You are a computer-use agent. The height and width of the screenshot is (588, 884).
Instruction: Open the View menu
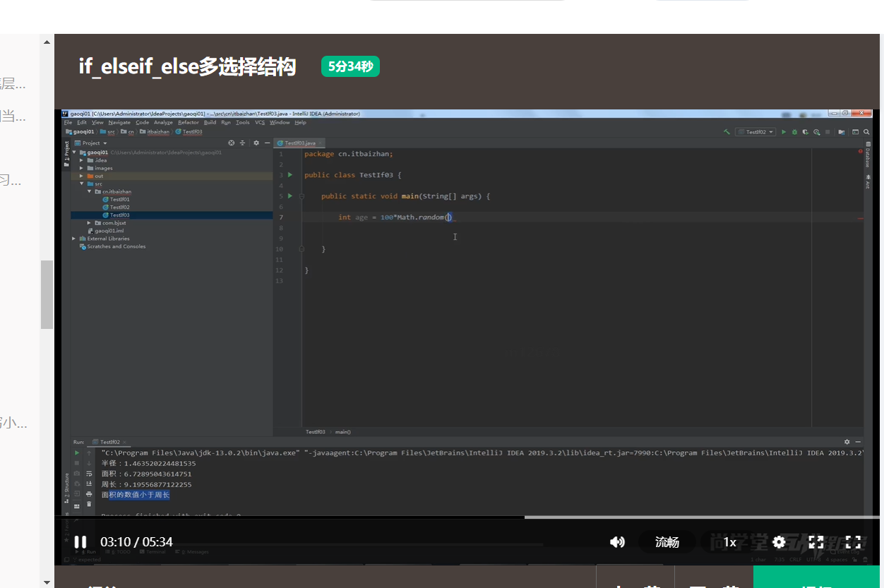pyautogui.click(x=97, y=122)
